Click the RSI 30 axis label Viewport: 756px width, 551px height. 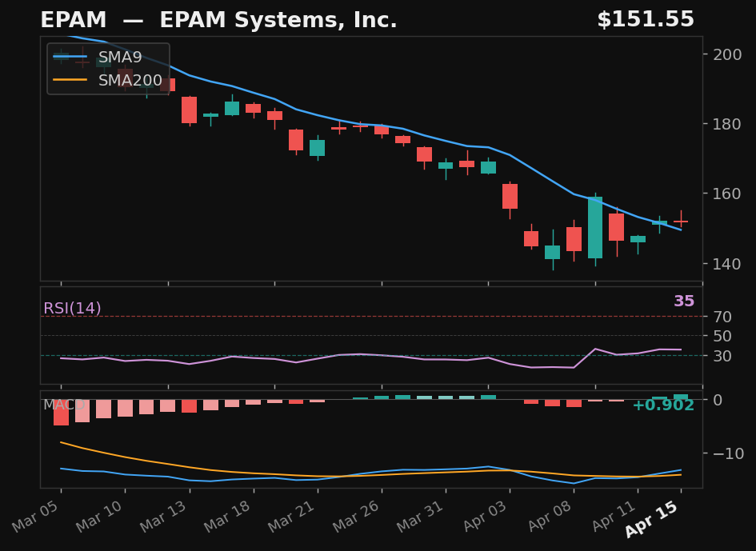722,356
